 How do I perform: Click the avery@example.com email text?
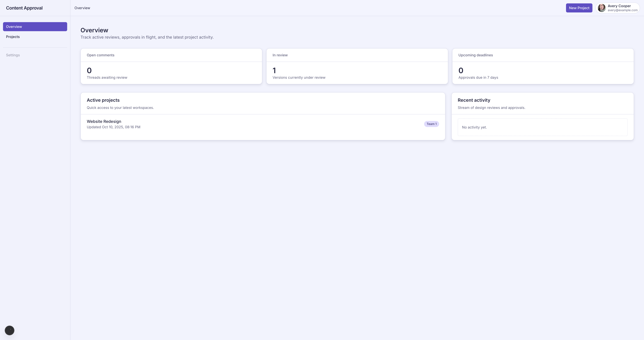point(622,10)
